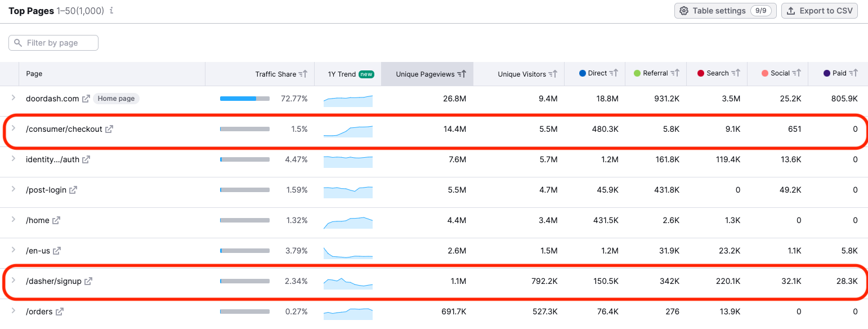This screenshot has height=329, width=868.
Task: Click the search magnifier in filter box
Action: pyautogui.click(x=18, y=43)
